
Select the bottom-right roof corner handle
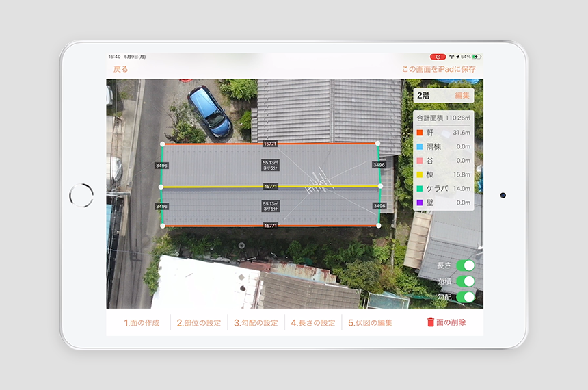[x=379, y=226]
